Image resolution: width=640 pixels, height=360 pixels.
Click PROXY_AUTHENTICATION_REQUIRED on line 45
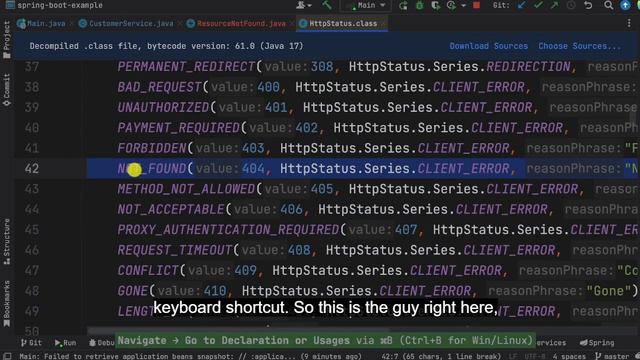[229, 230]
